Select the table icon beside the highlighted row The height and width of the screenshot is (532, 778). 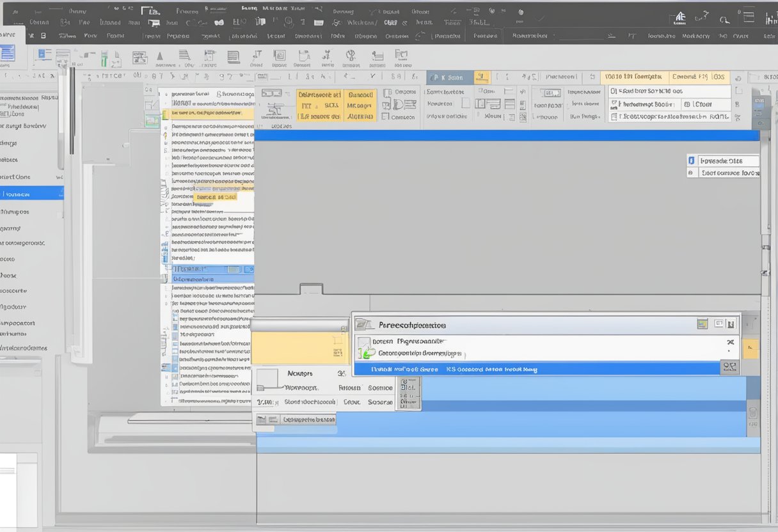coord(730,366)
